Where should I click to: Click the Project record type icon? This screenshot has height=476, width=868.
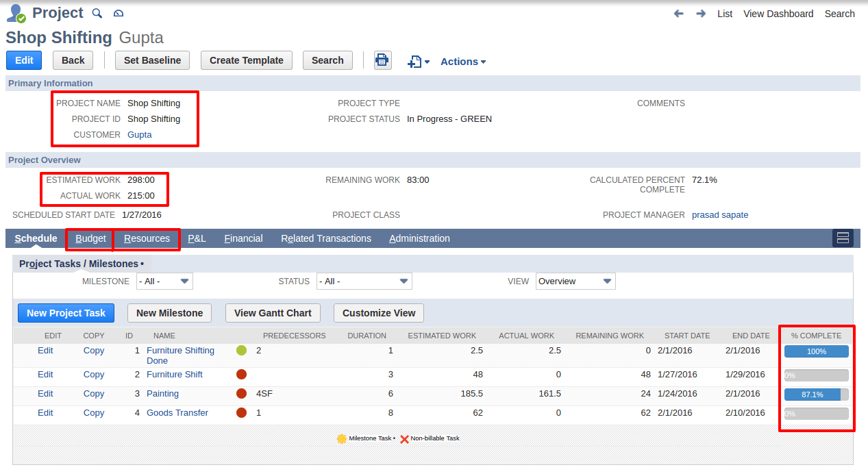click(16, 13)
